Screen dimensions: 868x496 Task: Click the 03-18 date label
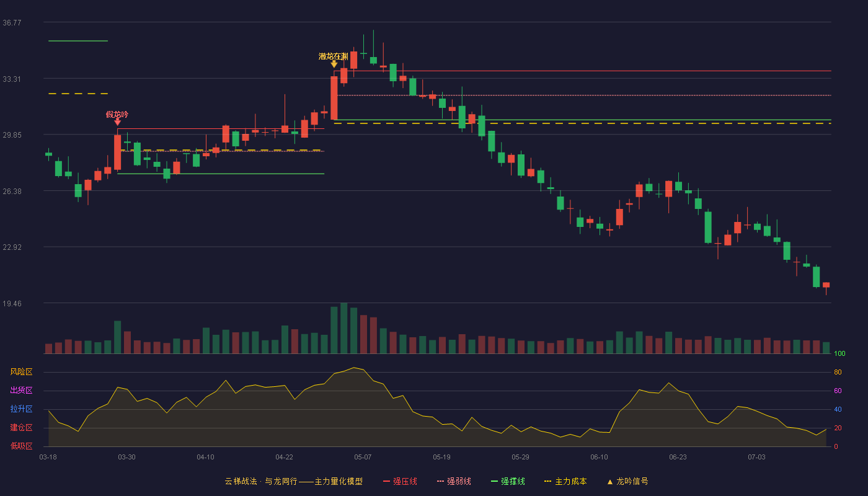click(48, 457)
